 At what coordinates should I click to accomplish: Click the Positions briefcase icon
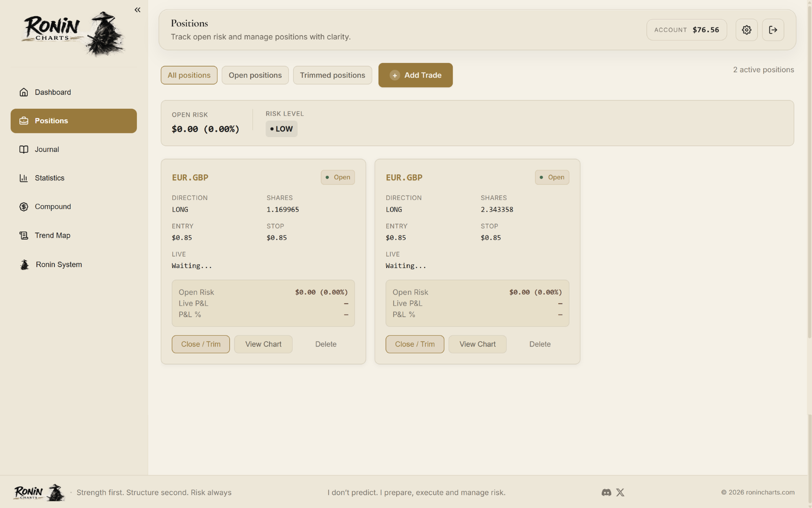[x=24, y=121]
